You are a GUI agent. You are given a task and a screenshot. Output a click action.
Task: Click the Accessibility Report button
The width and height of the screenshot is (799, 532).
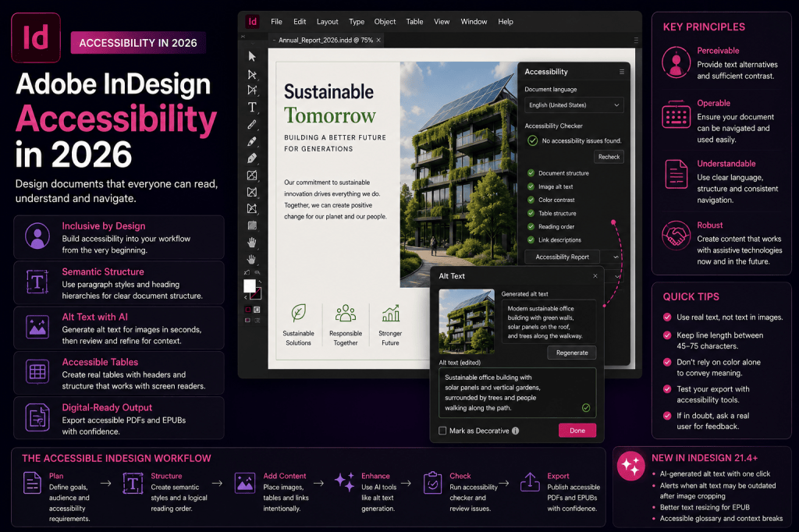tap(562, 257)
